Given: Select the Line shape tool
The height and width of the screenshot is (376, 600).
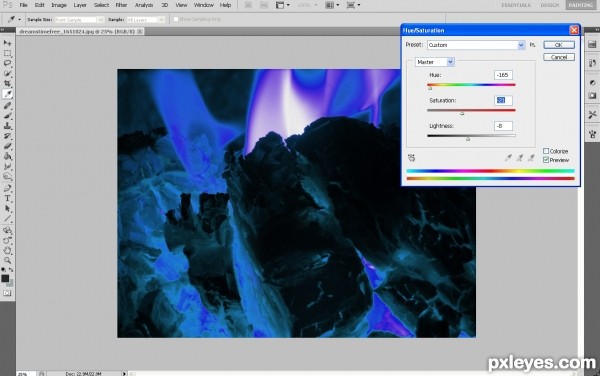Looking at the screenshot, I should [7, 218].
